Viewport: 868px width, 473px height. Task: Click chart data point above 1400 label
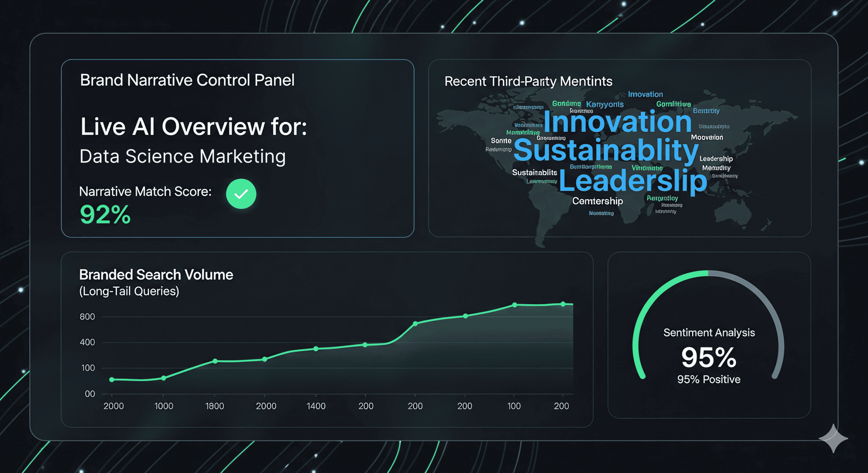pos(316,349)
